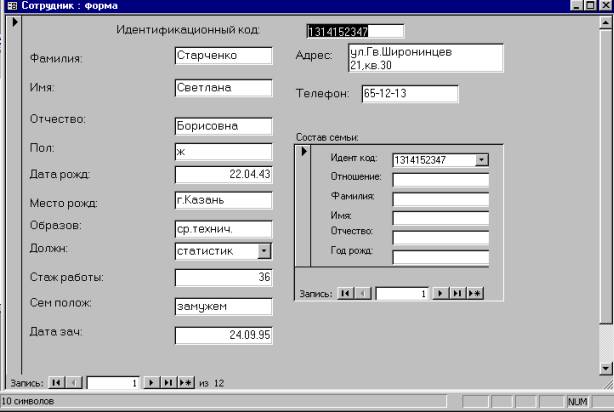Click the NUM status bar indicator
Image resolution: width=614 pixels, height=412 pixels.
click(577, 401)
